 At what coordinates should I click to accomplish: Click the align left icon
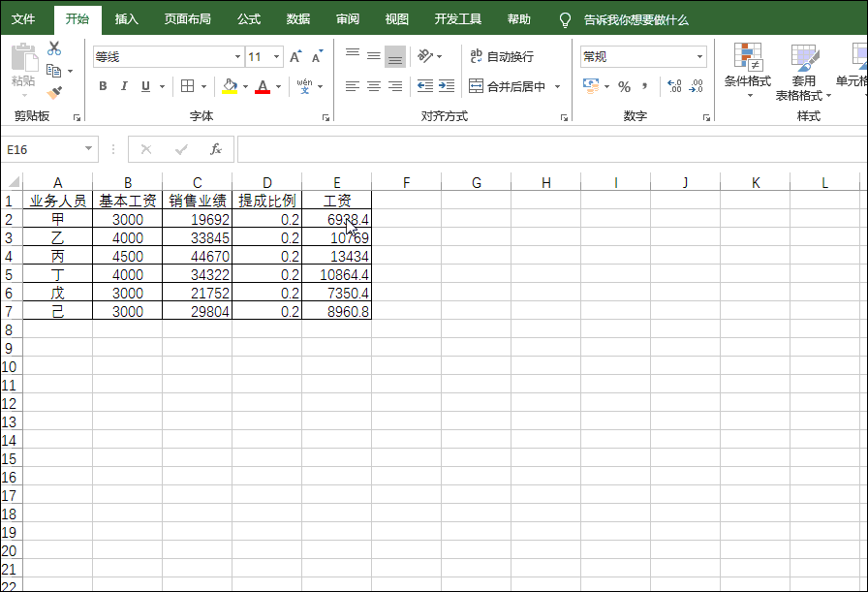click(x=353, y=86)
